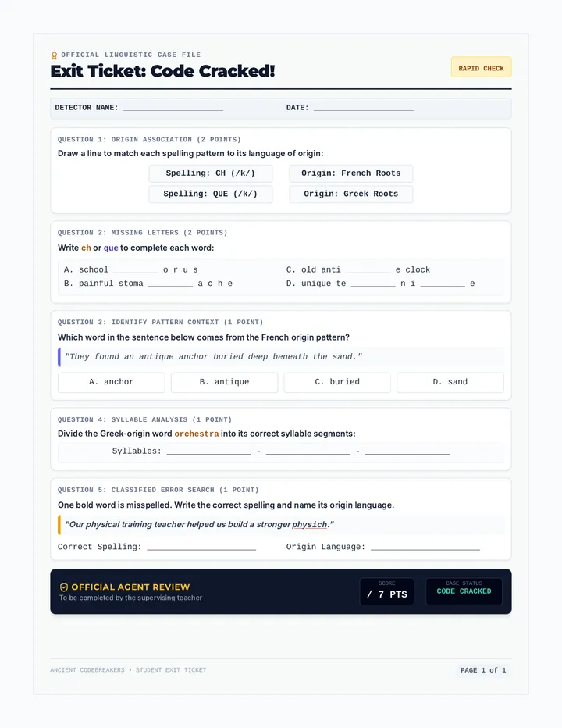Viewport: 562px width, 728px height.
Task: Click the blank in school ___ orus
Action: [136, 269]
